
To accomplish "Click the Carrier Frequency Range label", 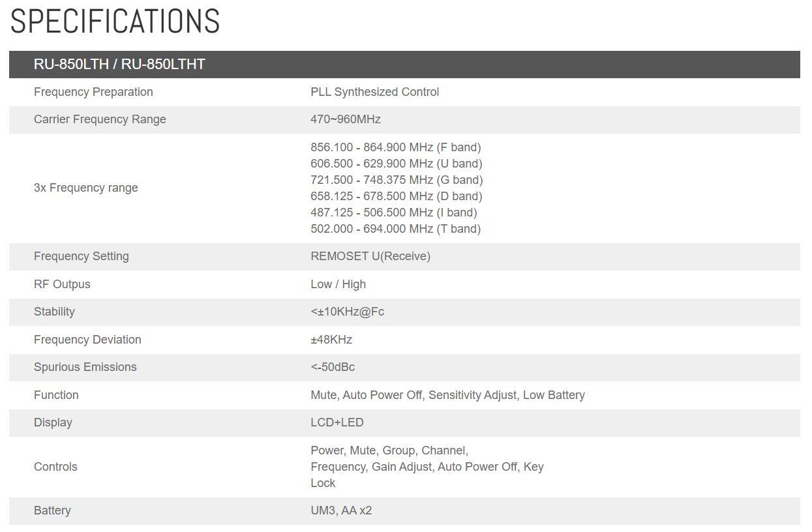I will [x=100, y=119].
